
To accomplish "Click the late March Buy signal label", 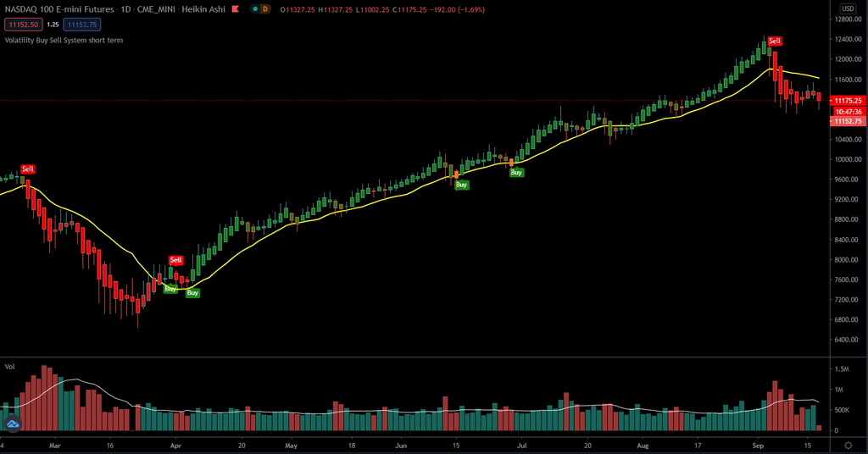I will (170, 289).
